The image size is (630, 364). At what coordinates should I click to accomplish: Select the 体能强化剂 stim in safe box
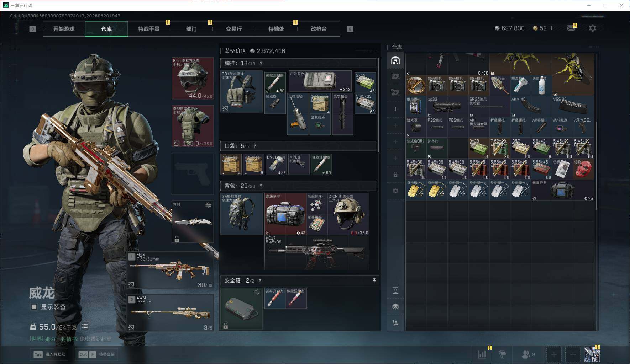296,298
